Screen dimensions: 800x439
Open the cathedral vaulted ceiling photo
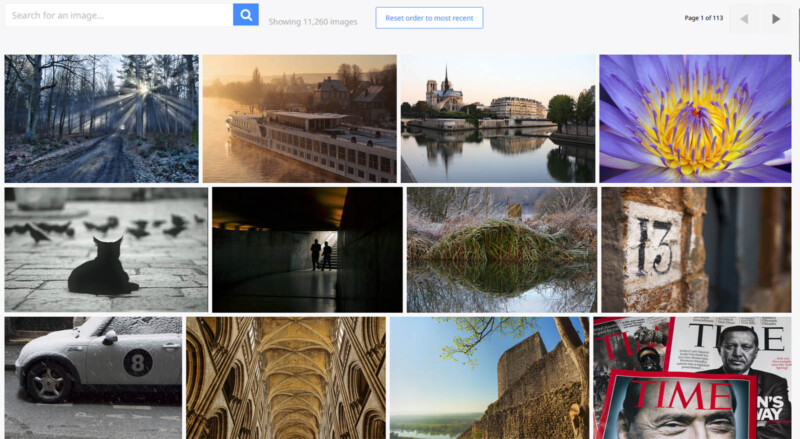285,377
